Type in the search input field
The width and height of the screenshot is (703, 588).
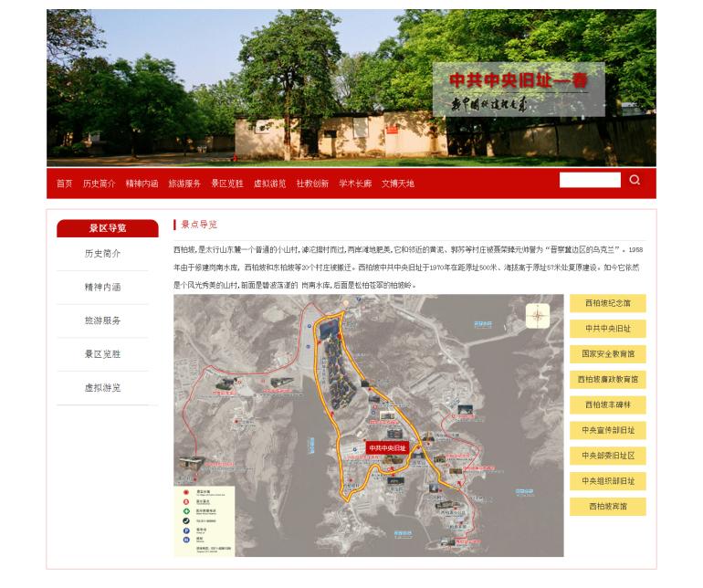590,180
